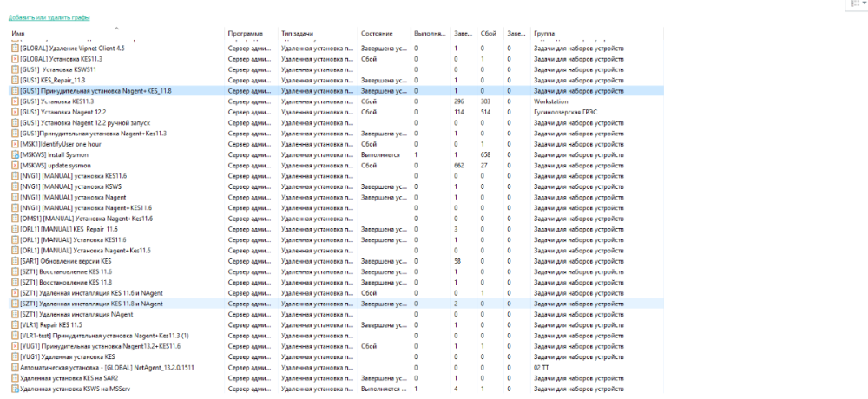The image size is (868, 399).
Task: Sort by the Группа column header
Action: [x=545, y=34]
